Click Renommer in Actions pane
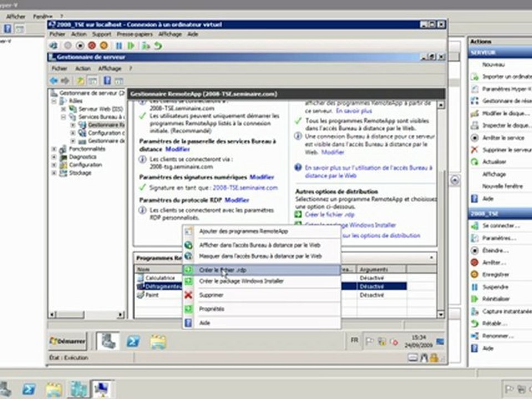The width and height of the screenshot is (532, 399). (498, 336)
